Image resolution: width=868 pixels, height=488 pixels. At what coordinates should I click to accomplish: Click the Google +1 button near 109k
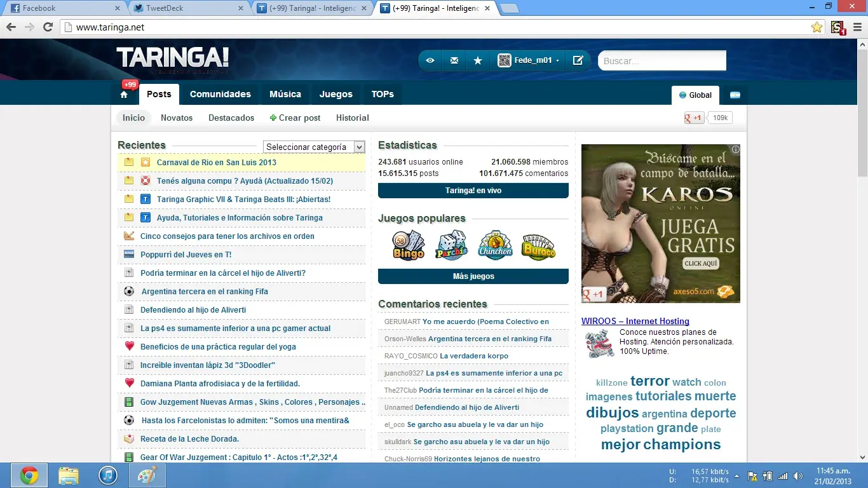(x=694, y=118)
